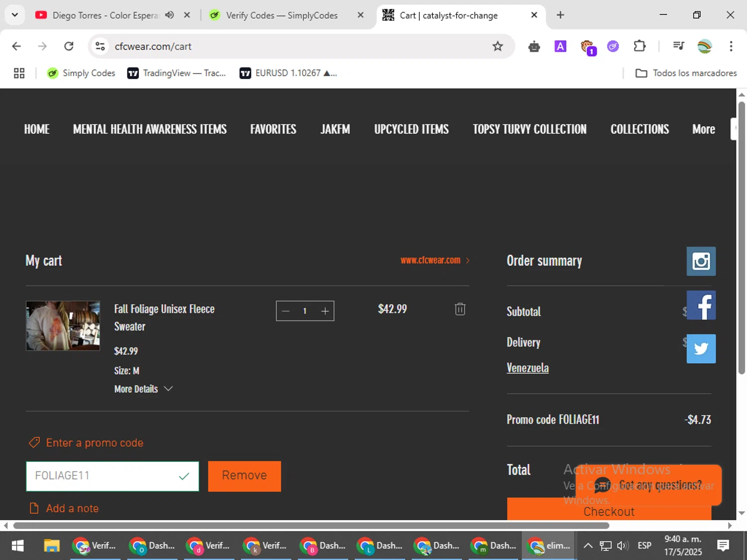747x560 pixels.
Task: Open Mental Health Awareness Items menu
Action: [x=150, y=129]
